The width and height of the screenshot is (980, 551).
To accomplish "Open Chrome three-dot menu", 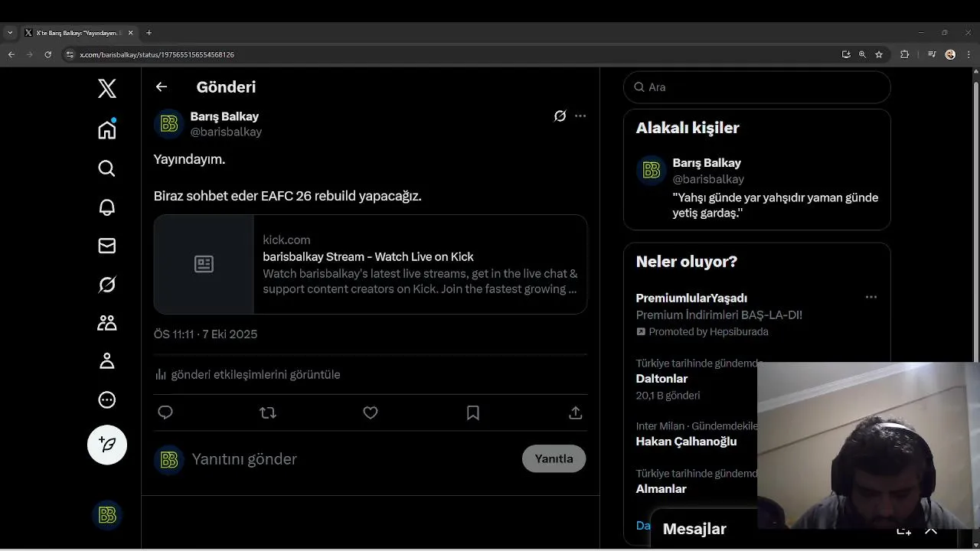I will coord(968,54).
